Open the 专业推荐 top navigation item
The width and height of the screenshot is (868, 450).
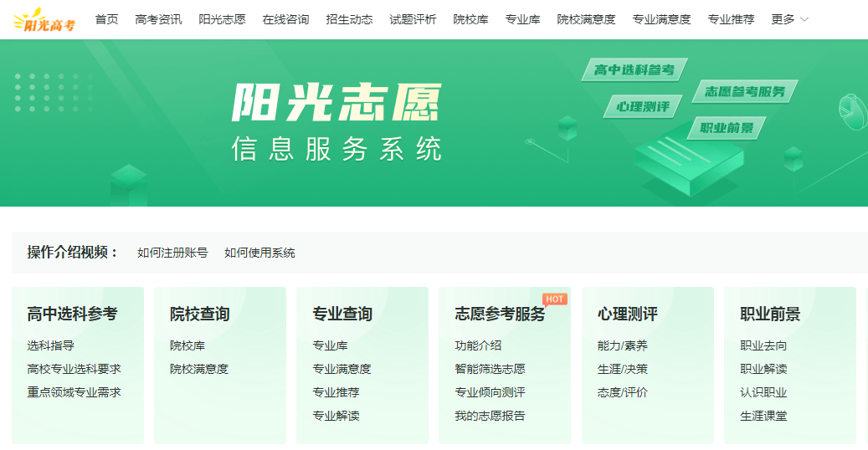tap(731, 19)
